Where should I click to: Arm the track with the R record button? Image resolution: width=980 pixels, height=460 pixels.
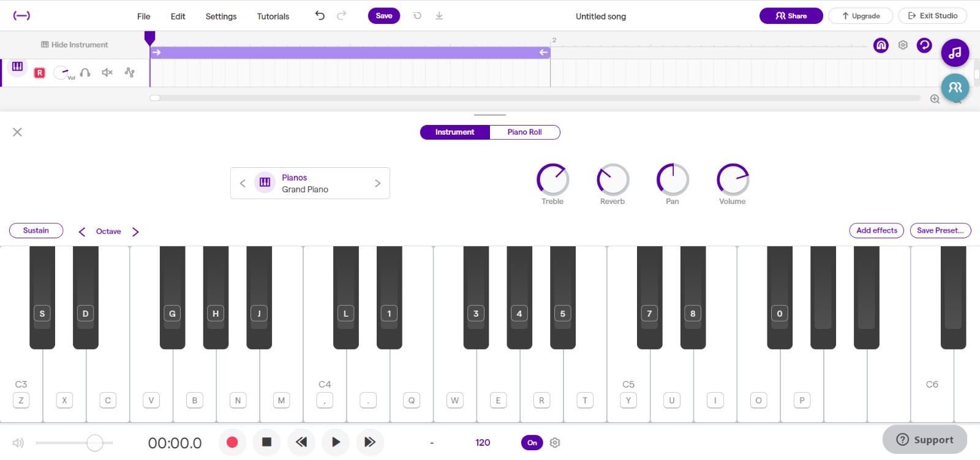(x=40, y=72)
